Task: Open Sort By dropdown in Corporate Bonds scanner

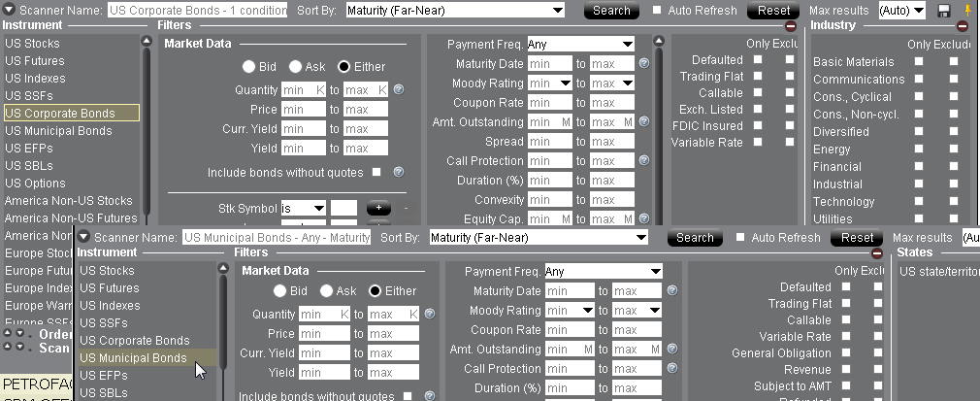Action: pyautogui.click(x=455, y=10)
